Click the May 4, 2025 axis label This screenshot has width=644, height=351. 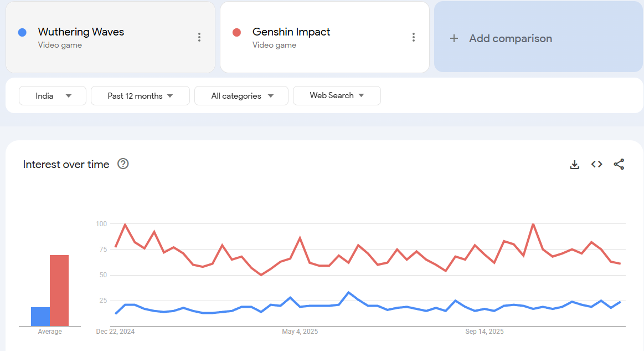tap(300, 332)
